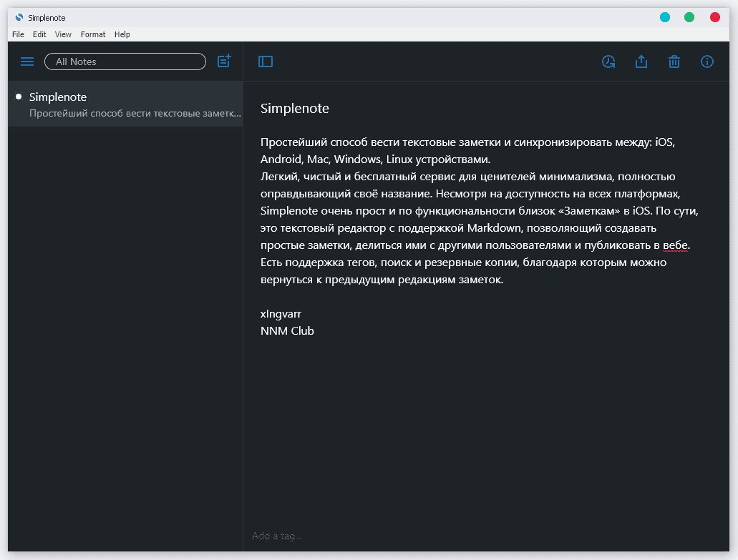Viewport: 738px width, 560px height.
Task: Click the note title Simplenote in editor
Action: tap(295, 108)
